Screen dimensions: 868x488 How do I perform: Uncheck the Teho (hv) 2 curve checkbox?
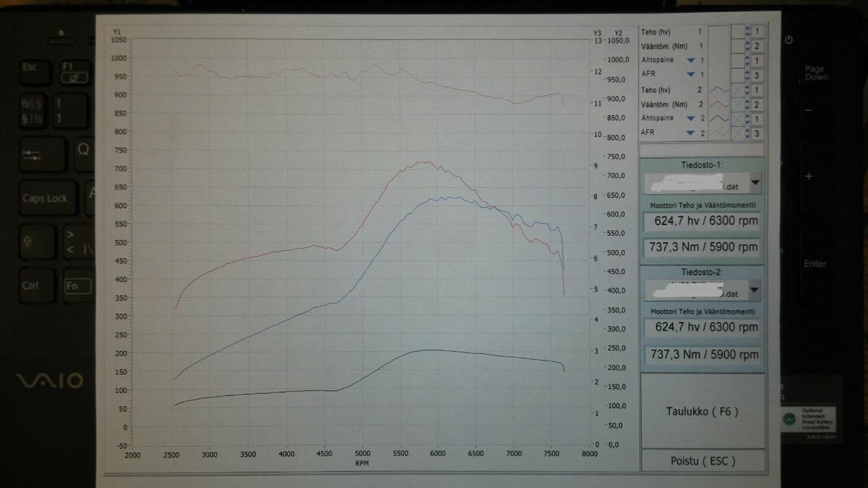pos(737,90)
